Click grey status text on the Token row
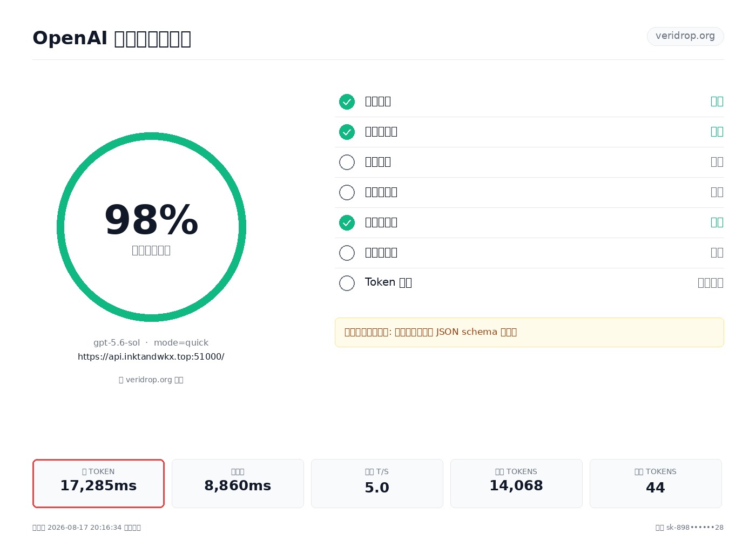Viewport: 756px width, 540px height. point(711,282)
